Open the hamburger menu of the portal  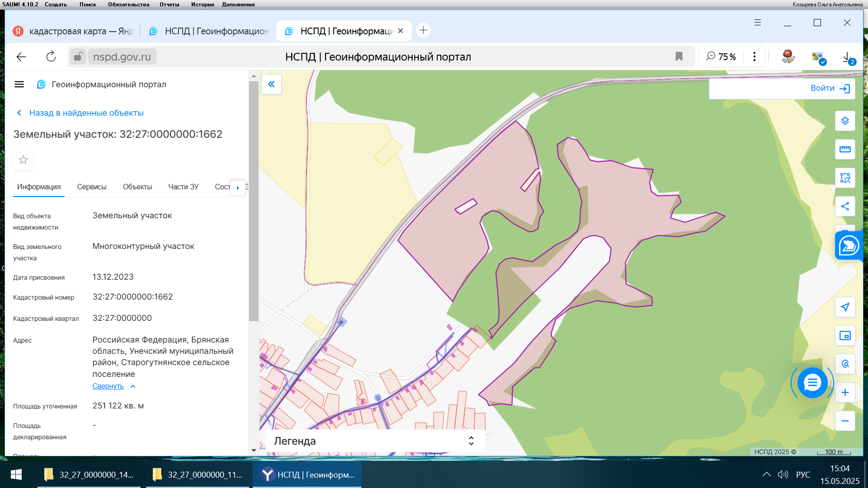[x=19, y=84]
